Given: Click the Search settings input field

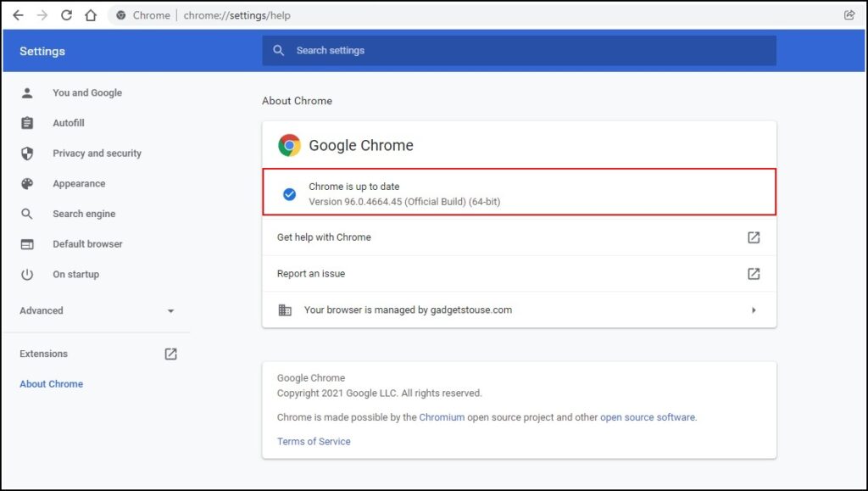Looking at the screenshot, I should (x=520, y=50).
